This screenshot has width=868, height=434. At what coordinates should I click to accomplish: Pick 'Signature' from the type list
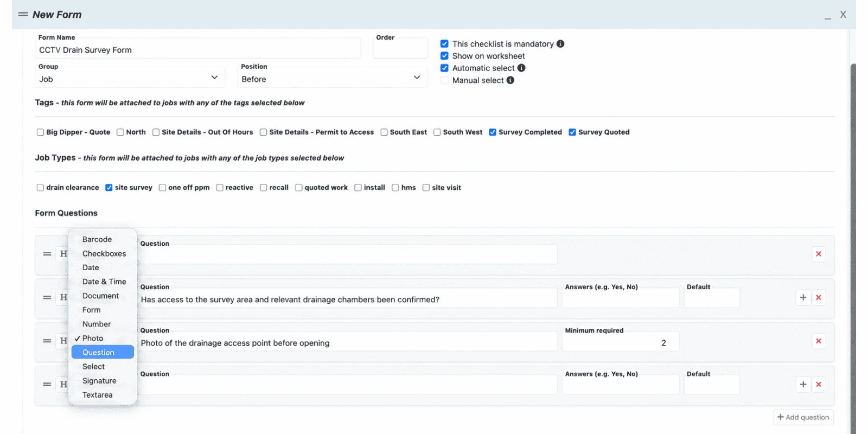[103, 381]
